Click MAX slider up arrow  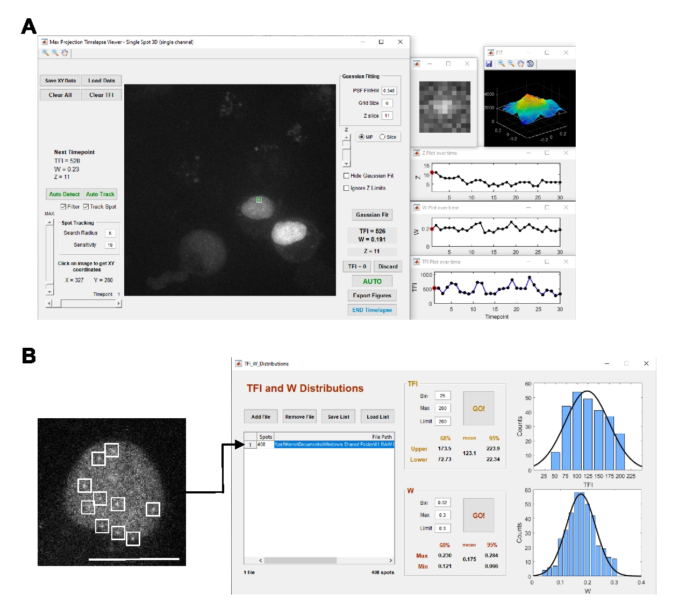(49, 223)
